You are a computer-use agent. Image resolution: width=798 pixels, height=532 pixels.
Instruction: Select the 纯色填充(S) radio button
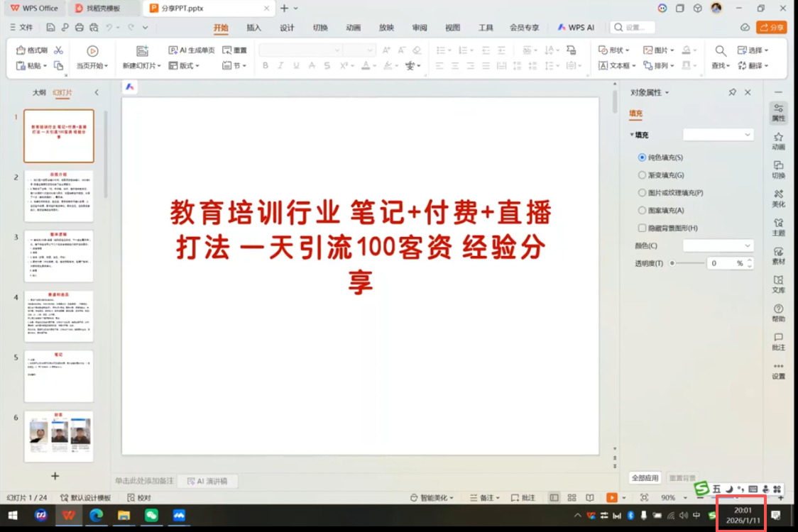643,157
